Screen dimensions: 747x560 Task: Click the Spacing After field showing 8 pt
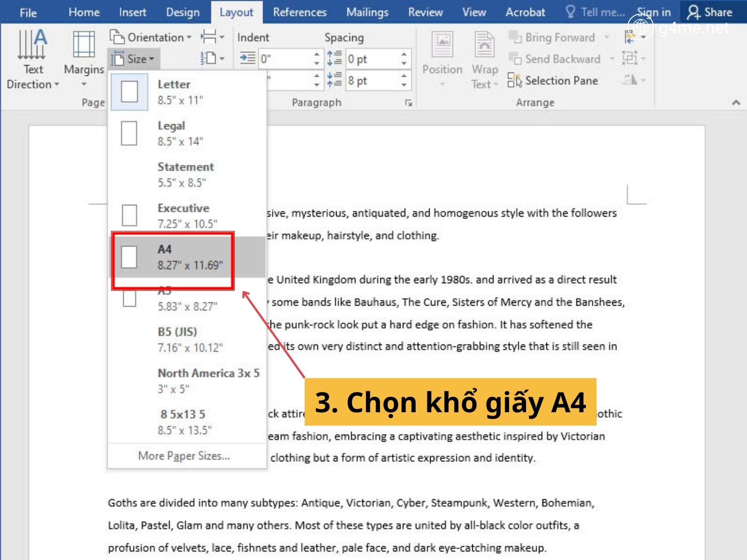[372, 81]
